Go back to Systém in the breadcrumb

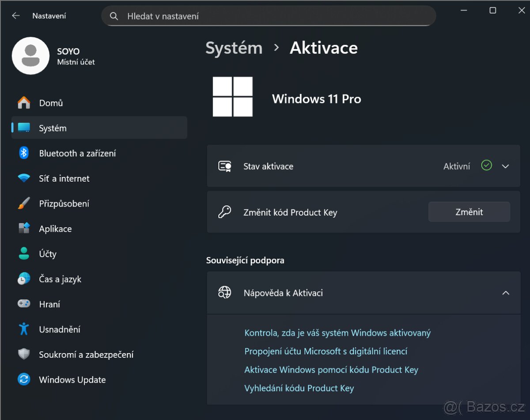[234, 48]
